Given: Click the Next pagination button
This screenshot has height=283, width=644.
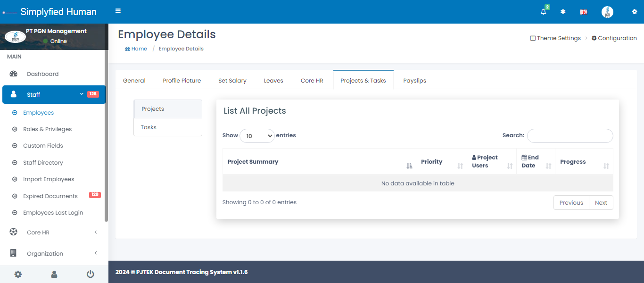Looking at the screenshot, I should (601, 203).
